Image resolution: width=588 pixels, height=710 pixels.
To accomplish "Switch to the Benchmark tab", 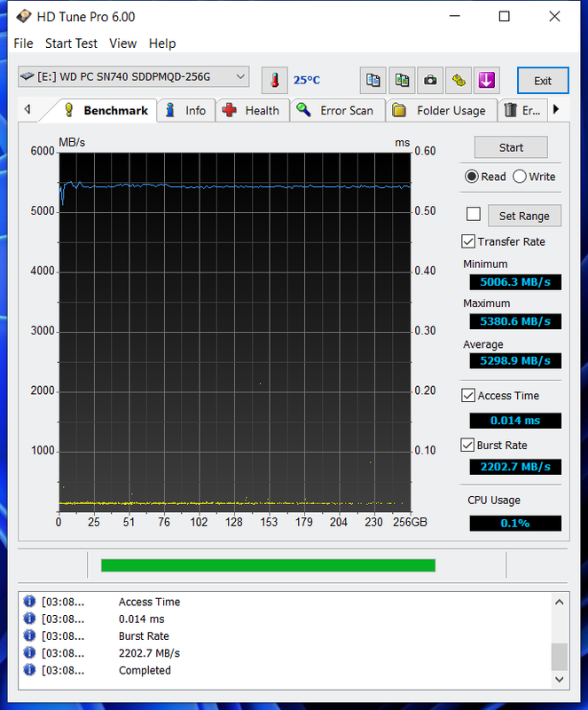I will 106,110.
